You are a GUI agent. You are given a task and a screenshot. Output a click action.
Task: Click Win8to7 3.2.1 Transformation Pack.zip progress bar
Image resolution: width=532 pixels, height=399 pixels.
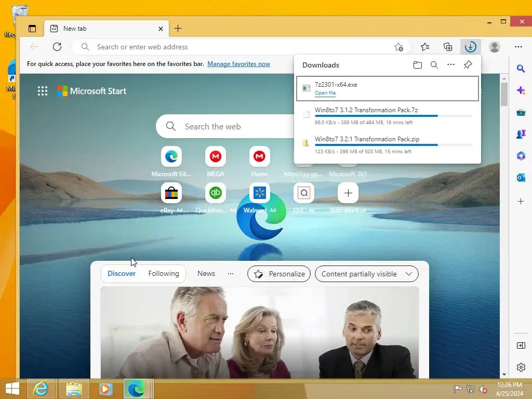click(x=394, y=145)
